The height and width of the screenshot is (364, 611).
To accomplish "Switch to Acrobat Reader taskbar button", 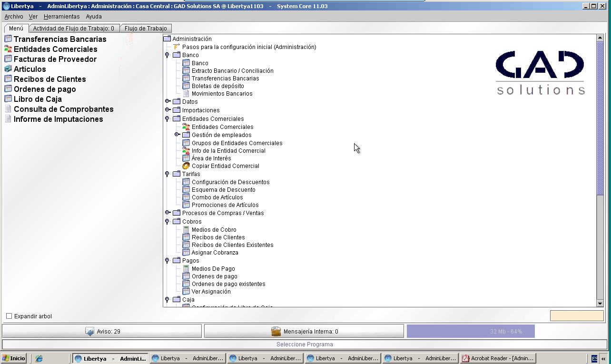I will click(498, 358).
